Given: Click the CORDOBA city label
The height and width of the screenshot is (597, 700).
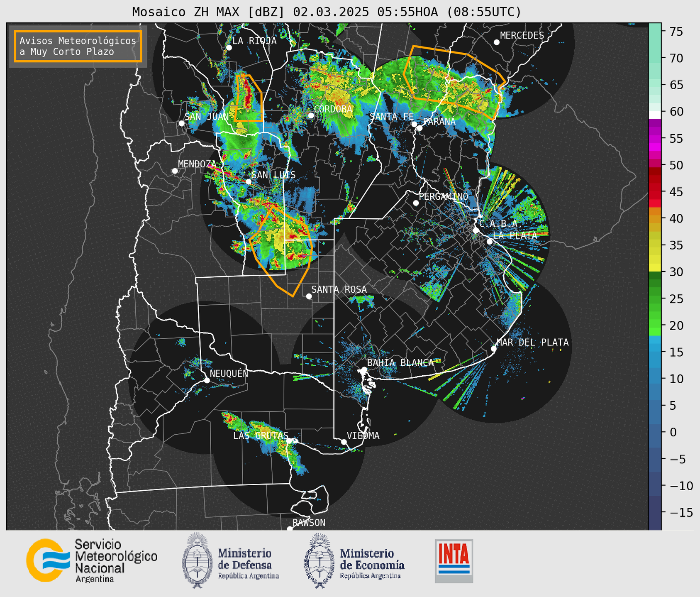Looking at the screenshot, I should (x=333, y=109).
